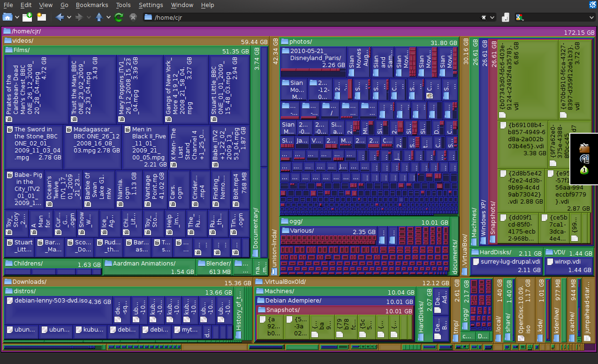Open the Settings menu
The width and height of the screenshot is (598, 364).
pos(151,5)
